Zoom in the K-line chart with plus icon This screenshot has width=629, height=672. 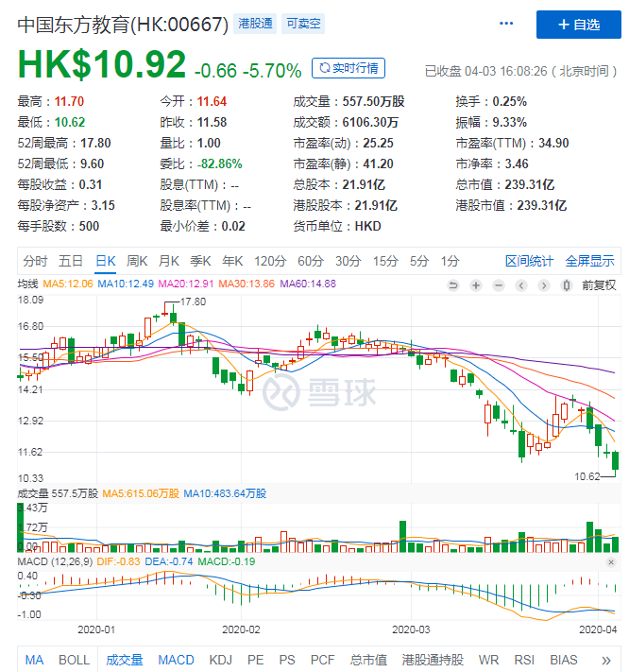[475, 284]
